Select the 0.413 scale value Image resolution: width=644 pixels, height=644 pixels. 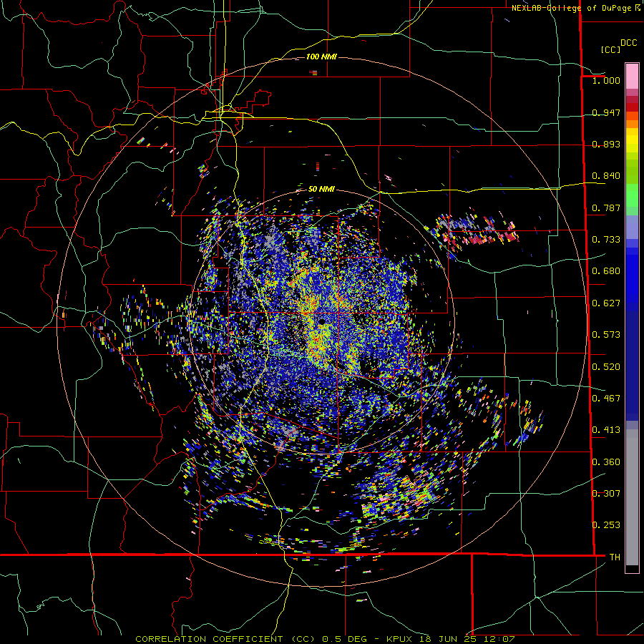pos(606,430)
